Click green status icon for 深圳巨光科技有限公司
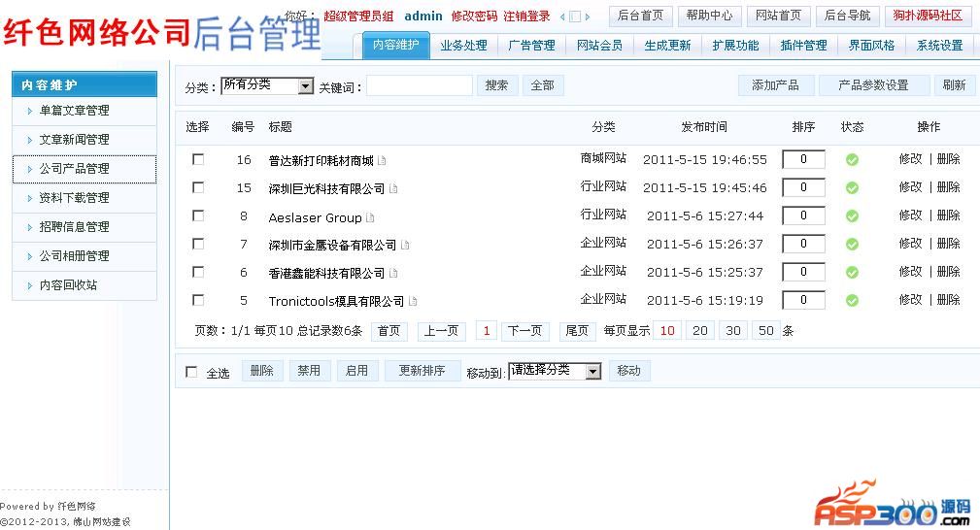Image resolution: width=980 pixels, height=530 pixels. [852, 188]
